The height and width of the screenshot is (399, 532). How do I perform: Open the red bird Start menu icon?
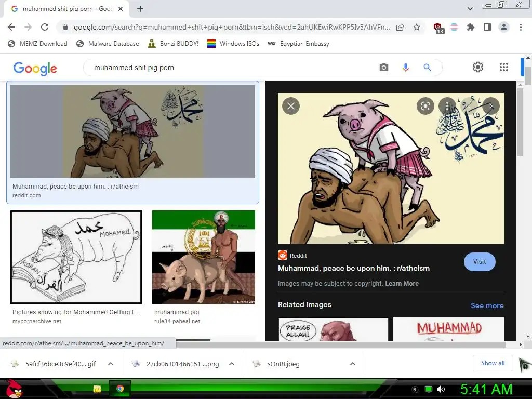tap(14, 389)
